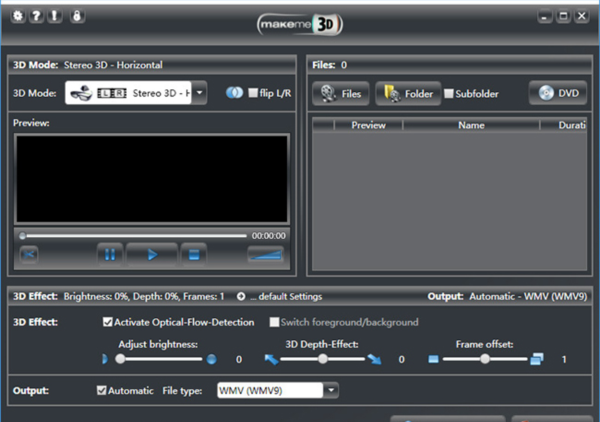Minimize the makeme3D window

coord(545,16)
